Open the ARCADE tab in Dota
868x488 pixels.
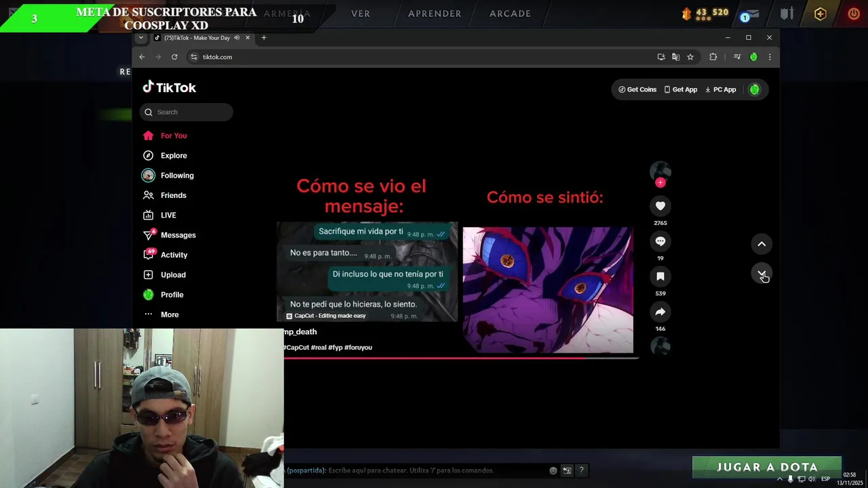510,14
